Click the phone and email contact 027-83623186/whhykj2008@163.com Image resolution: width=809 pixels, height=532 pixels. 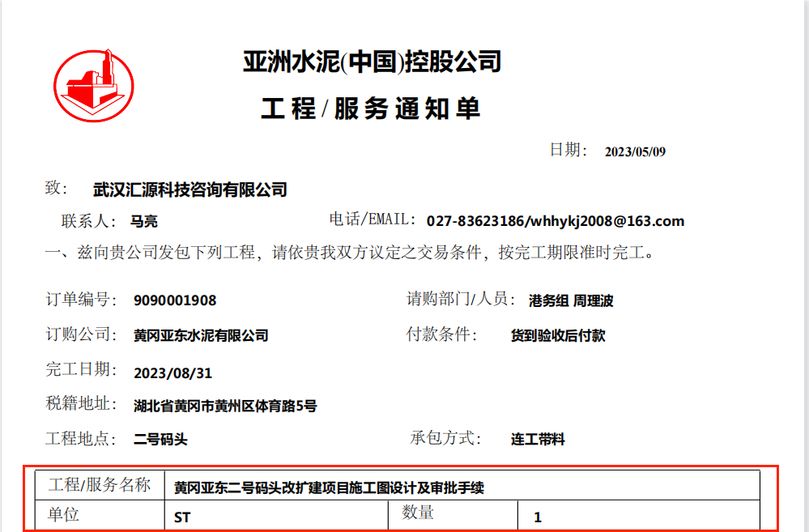coord(555,221)
